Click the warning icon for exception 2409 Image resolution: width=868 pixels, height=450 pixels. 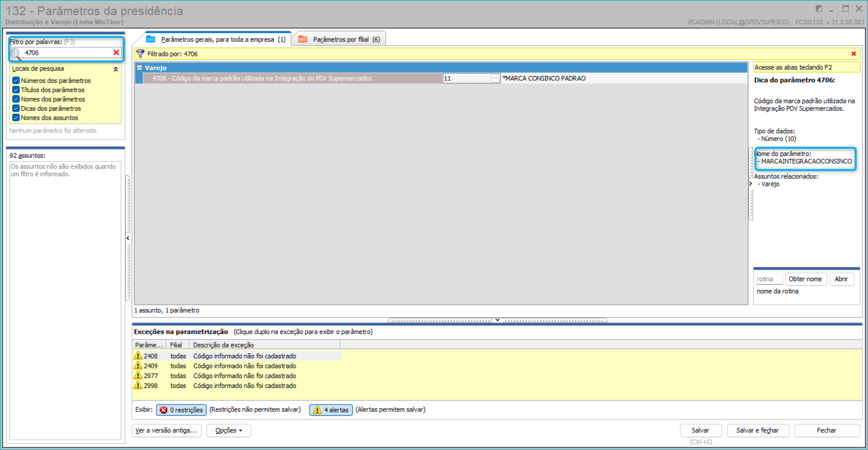click(x=138, y=366)
